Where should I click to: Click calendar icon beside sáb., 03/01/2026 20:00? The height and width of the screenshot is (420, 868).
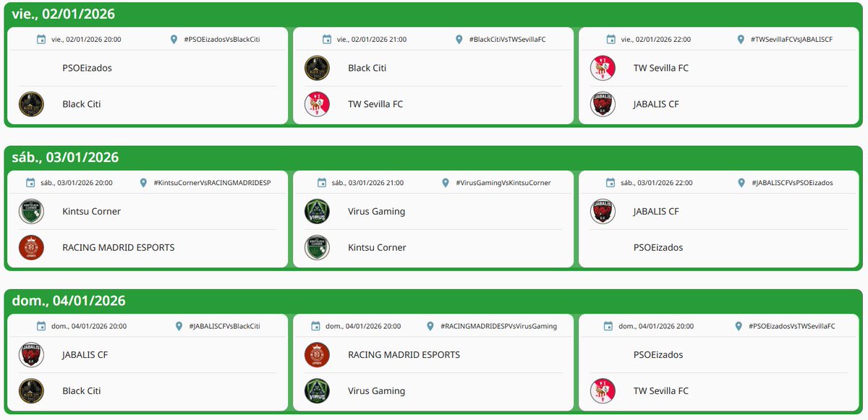(x=30, y=183)
